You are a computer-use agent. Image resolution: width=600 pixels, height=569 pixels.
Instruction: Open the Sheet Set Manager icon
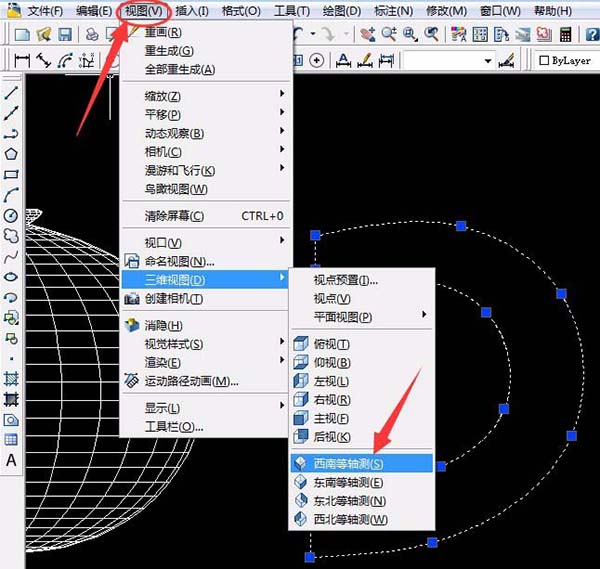pyautogui.click(x=522, y=35)
